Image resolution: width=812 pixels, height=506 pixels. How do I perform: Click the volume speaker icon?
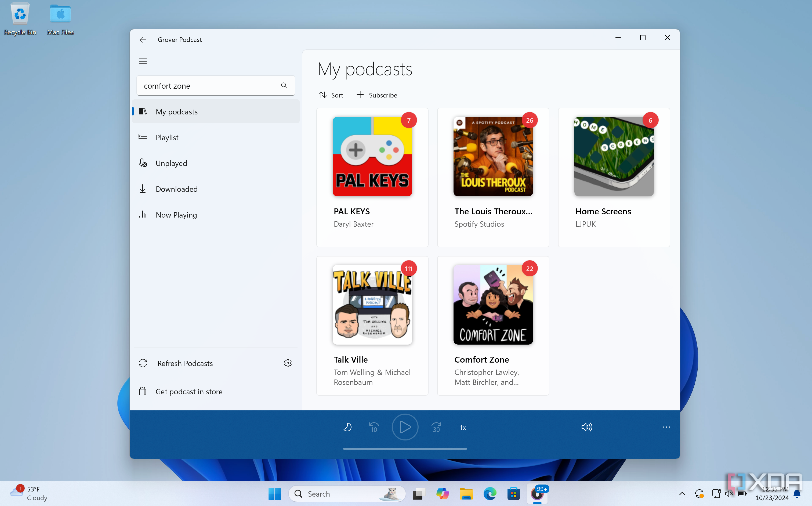pyautogui.click(x=587, y=427)
